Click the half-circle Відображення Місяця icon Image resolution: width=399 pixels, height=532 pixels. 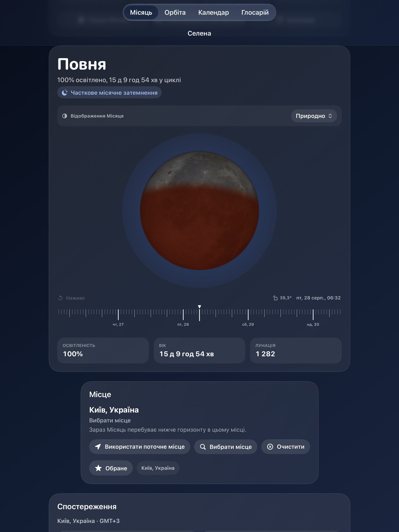65,116
